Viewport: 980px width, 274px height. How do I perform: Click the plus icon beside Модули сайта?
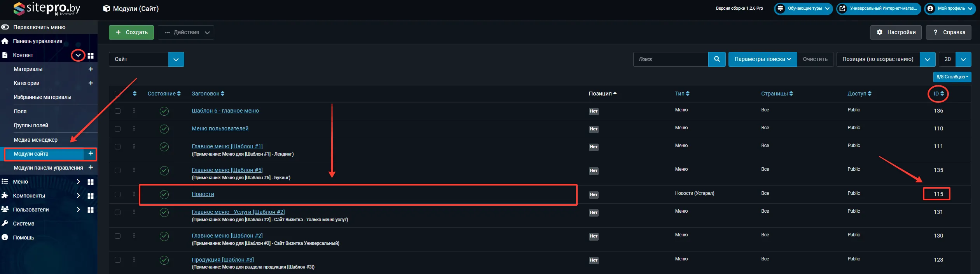91,154
